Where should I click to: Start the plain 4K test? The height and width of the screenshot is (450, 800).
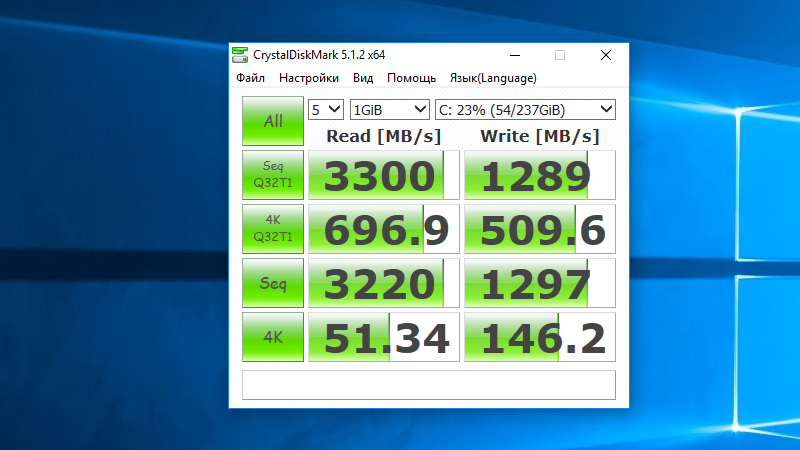pyautogui.click(x=273, y=337)
